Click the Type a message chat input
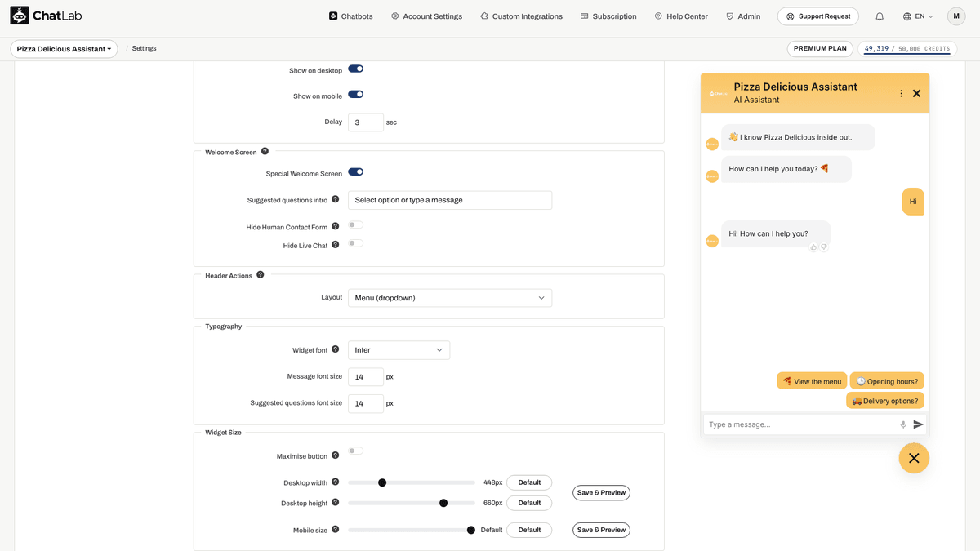Viewport: 980px width, 551px height. 800,424
